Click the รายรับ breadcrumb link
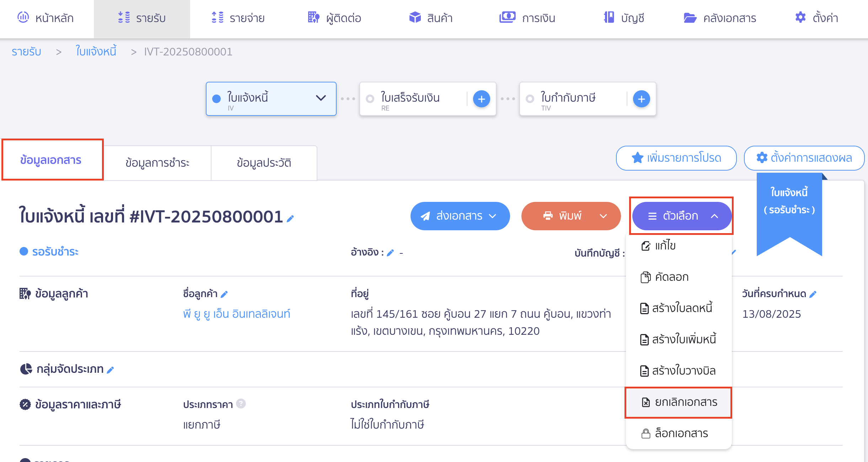 pos(26,52)
